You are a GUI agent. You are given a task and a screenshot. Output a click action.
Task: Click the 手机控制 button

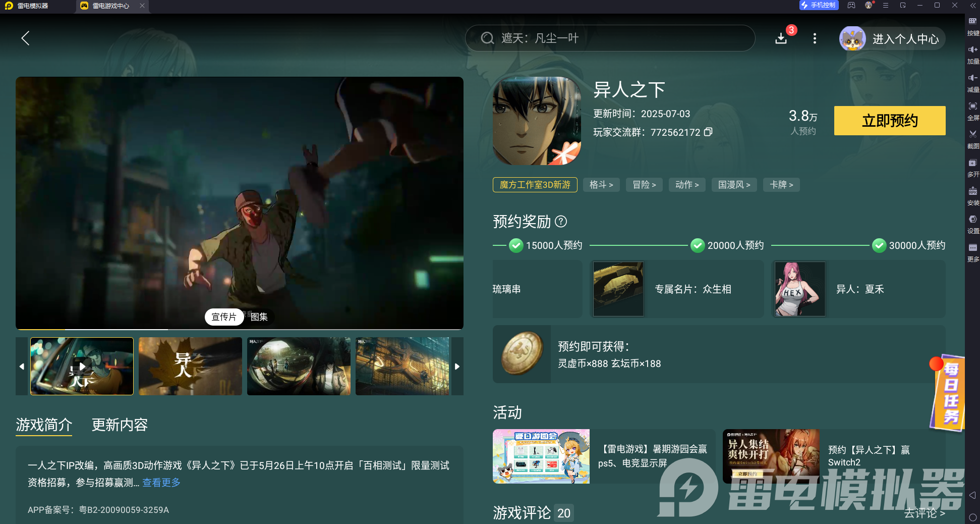pyautogui.click(x=819, y=5)
